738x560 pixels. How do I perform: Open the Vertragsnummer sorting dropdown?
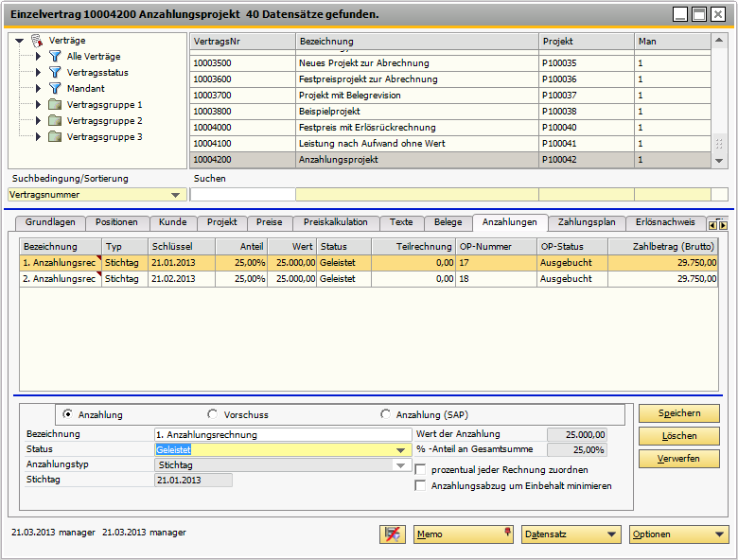click(176, 195)
